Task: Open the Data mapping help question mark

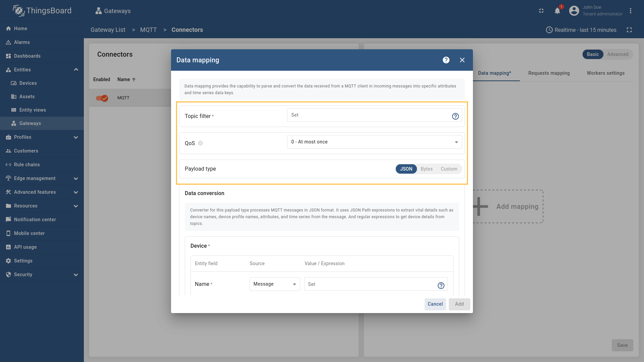Action: (x=446, y=60)
